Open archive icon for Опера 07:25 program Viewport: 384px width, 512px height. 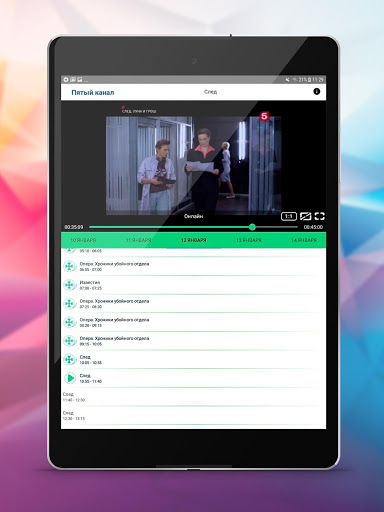coord(69,304)
